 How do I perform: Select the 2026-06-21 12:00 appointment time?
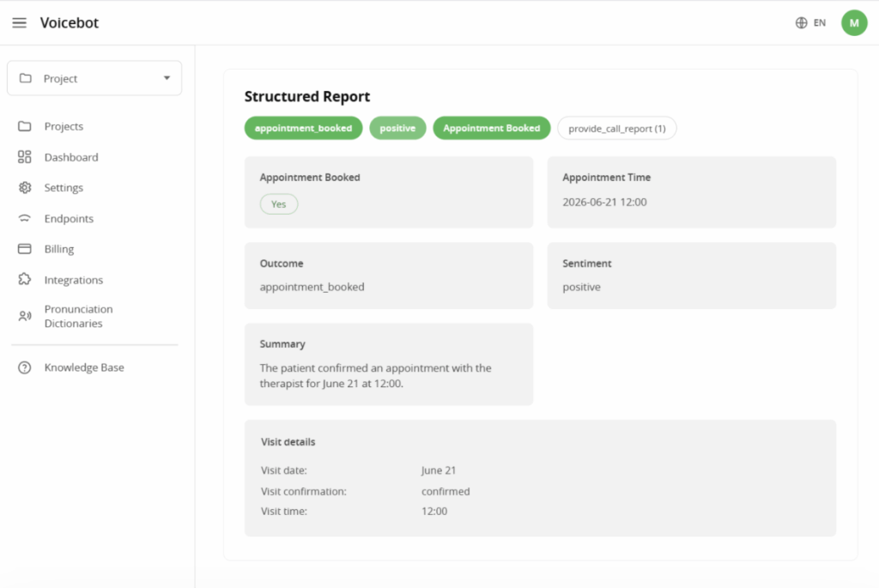[604, 202]
